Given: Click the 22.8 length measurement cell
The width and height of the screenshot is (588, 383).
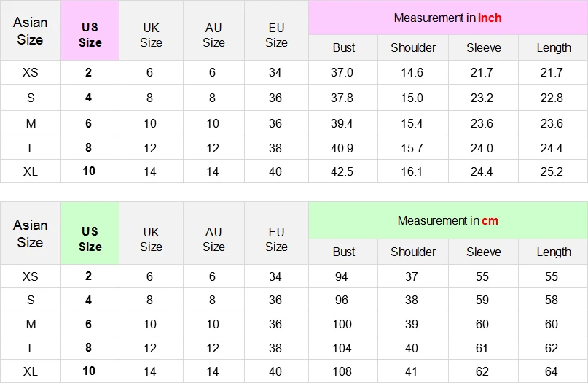Looking at the screenshot, I should (552, 98).
